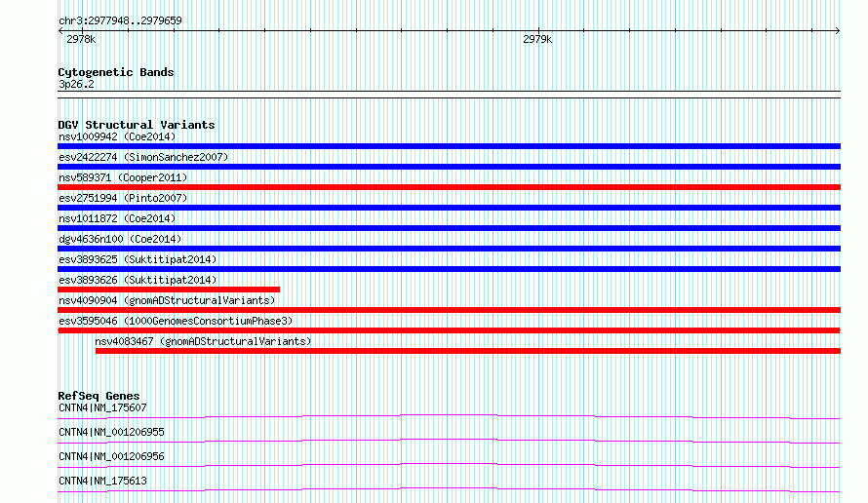Image resolution: width=868 pixels, height=503 pixels.
Task: Click the 2979k ruler tick label
Action: (537, 40)
